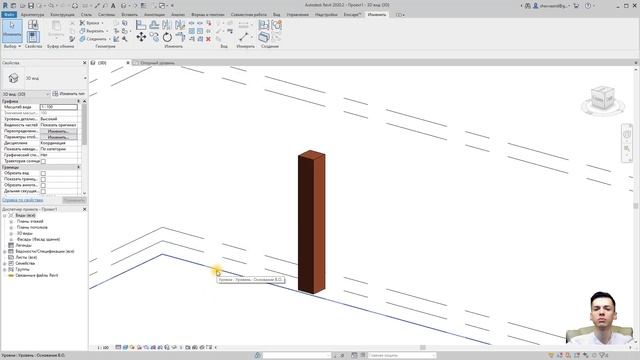Expand the Планы потолков tree node
Viewport: 640px width, 360px height.
tap(11, 227)
